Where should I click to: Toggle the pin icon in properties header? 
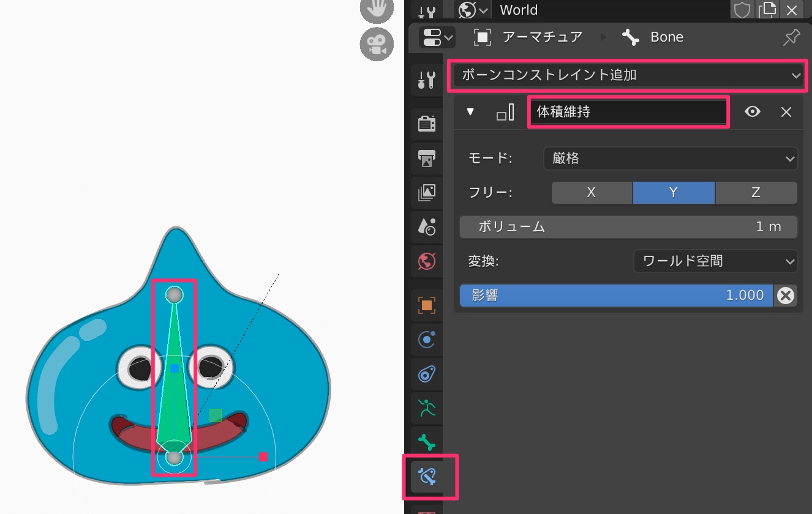[791, 37]
